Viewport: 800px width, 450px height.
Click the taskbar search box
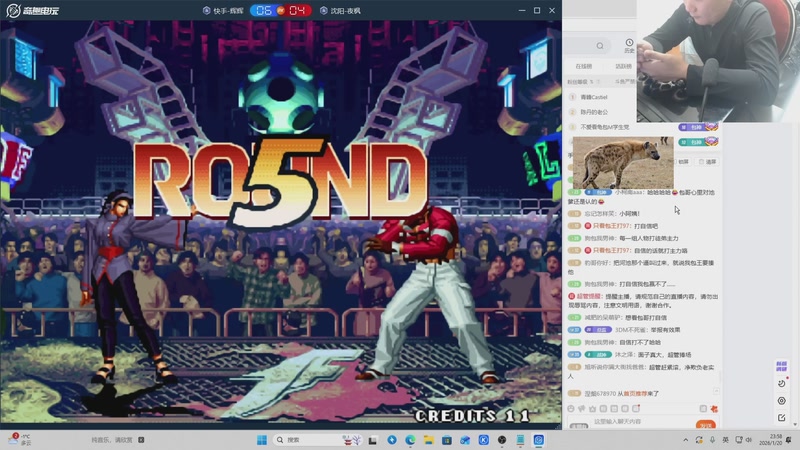tap(317, 440)
